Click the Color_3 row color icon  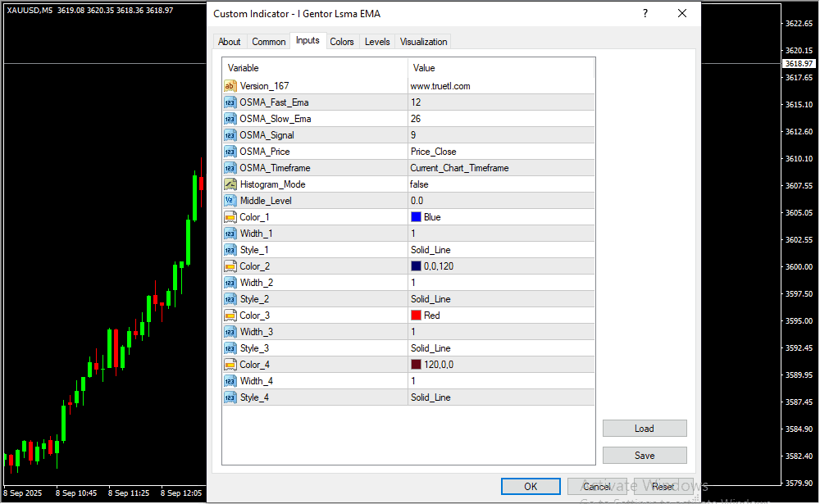click(230, 316)
